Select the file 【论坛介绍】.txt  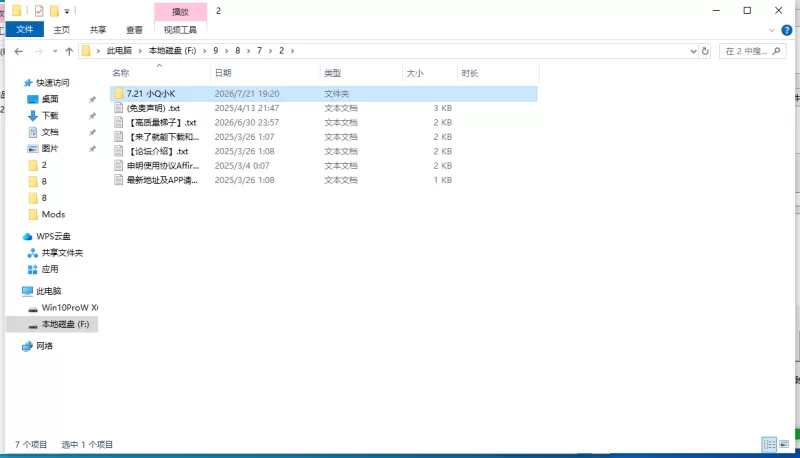pyautogui.click(x=323, y=151)
